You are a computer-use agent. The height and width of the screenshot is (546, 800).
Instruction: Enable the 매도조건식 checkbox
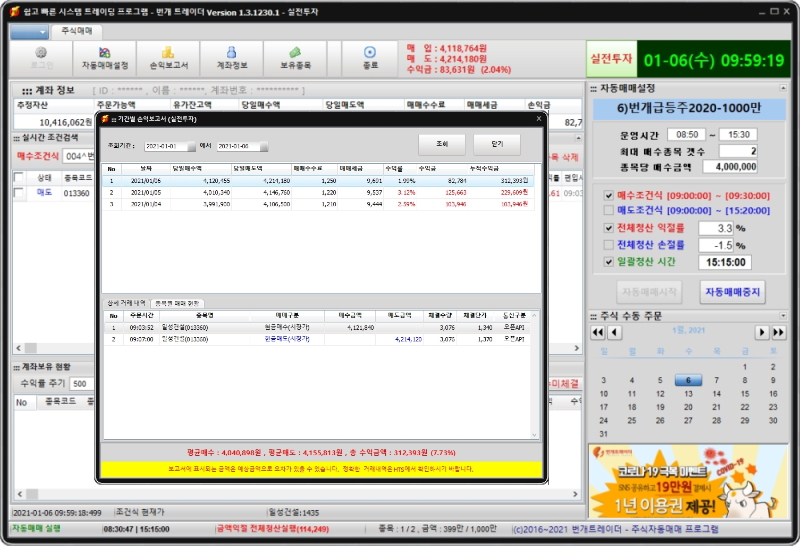(x=609, y=211)
